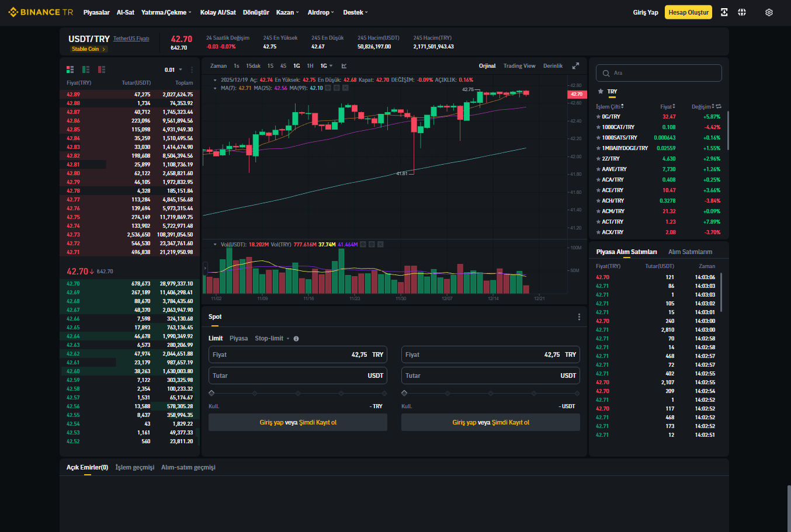Click the search magnifier icon
791x532 pixels.
(x=606, y=73)
